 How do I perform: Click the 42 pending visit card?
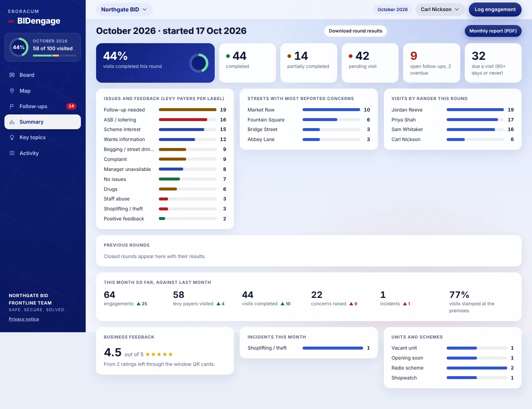[370, 63]
